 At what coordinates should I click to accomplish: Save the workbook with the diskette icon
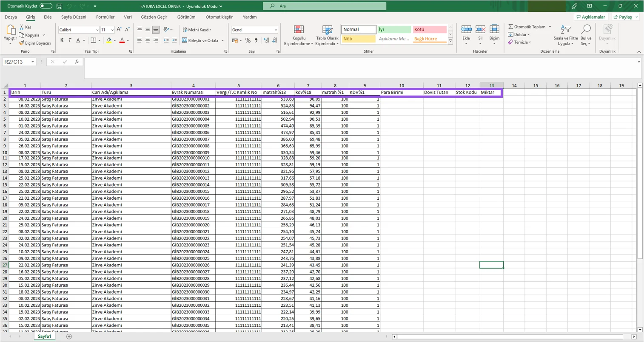click(x=59, y=6)
